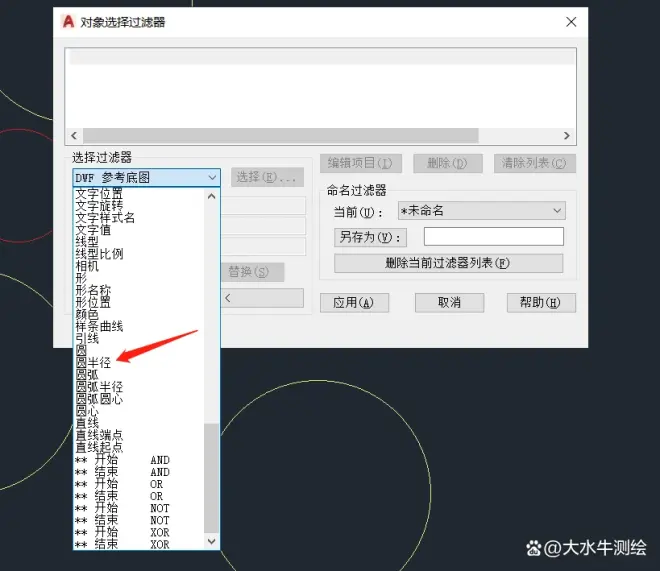Open the DWF 参考底图 filter dropdown
The width and height of the screenshot is (660, 571).
point(146,178)
